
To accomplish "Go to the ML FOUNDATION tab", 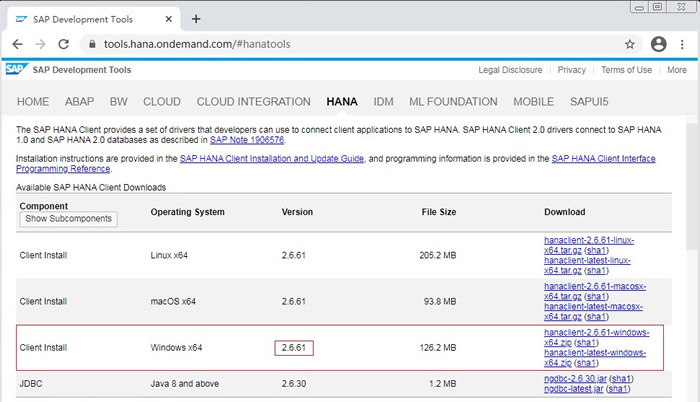I will tap(453, 102).
